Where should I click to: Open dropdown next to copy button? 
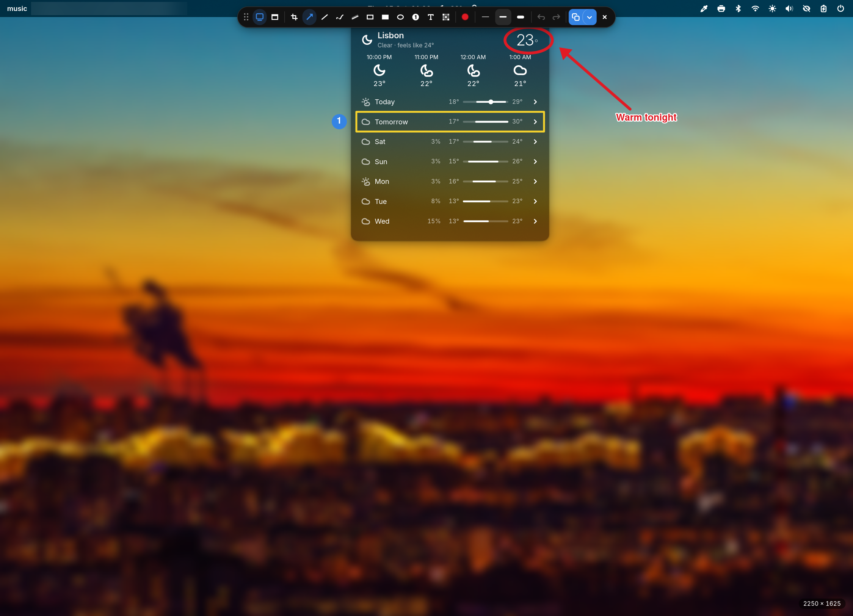tap(590, 17)
